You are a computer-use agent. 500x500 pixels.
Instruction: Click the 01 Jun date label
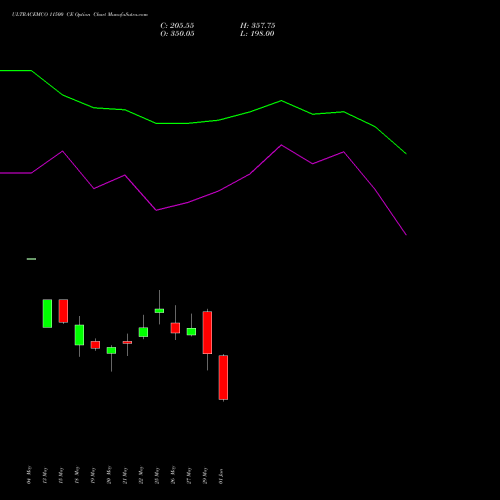[x=221, y=475]
